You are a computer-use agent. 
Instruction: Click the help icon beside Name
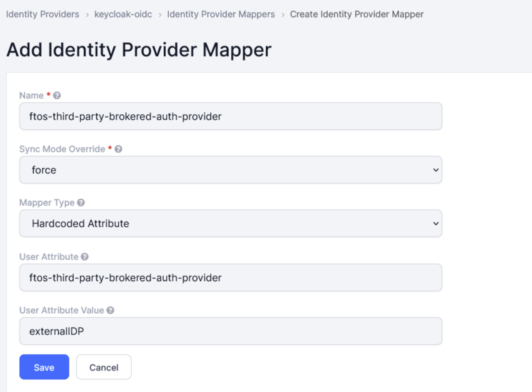pyautogui.click(x=57, y=96)
